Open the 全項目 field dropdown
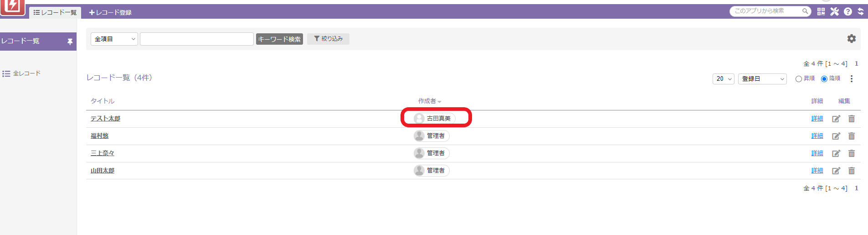Screen dimensions: 868x235 114,39
